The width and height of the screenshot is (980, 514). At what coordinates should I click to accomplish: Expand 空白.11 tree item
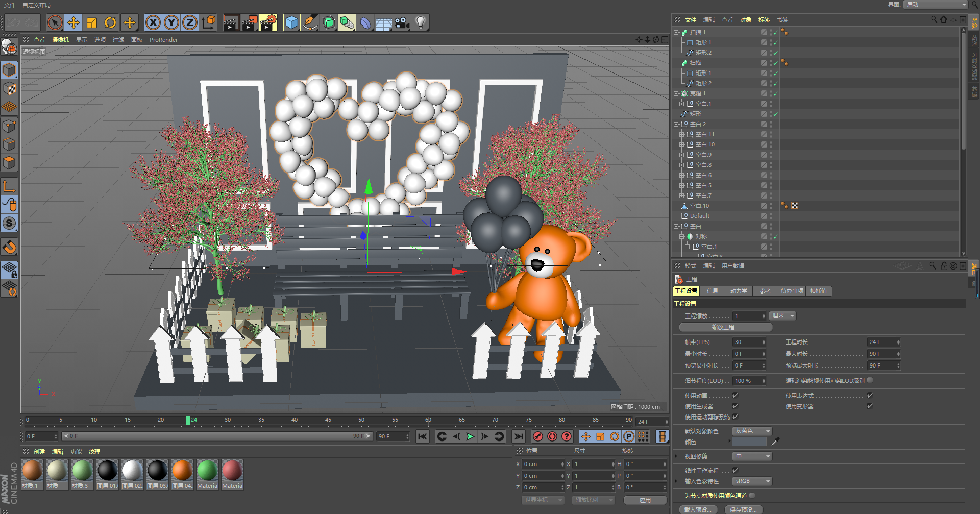pos(681,134)
